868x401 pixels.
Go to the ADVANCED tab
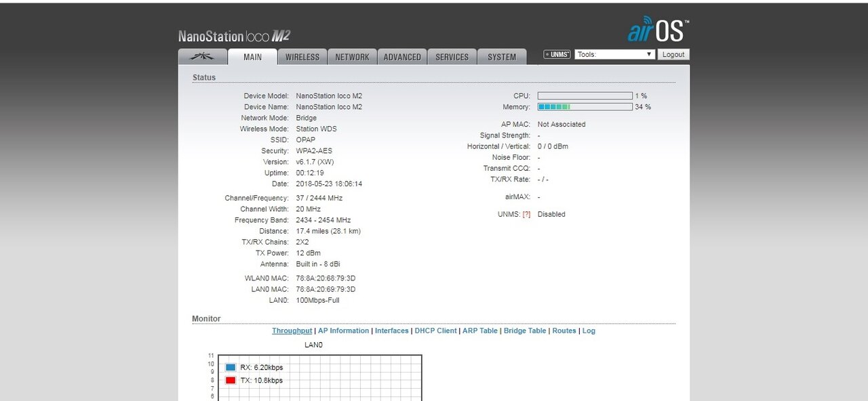point(402,57)
